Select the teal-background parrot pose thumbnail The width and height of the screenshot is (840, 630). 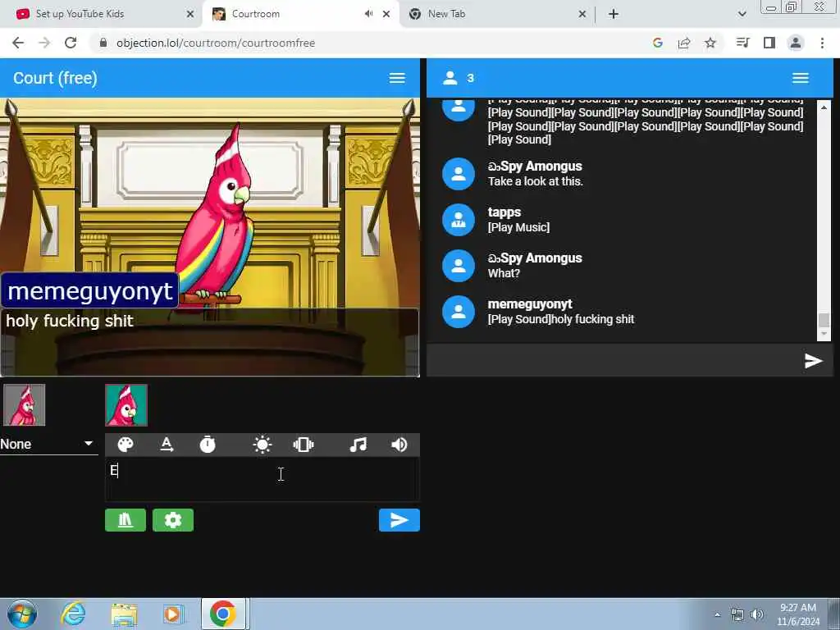[126, 405]
